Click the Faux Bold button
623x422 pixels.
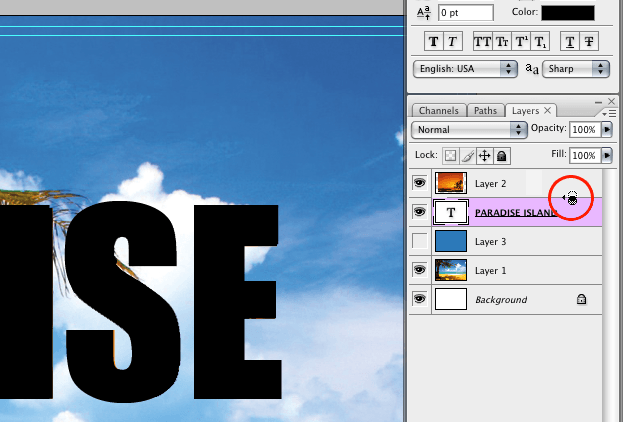point(434,41)
